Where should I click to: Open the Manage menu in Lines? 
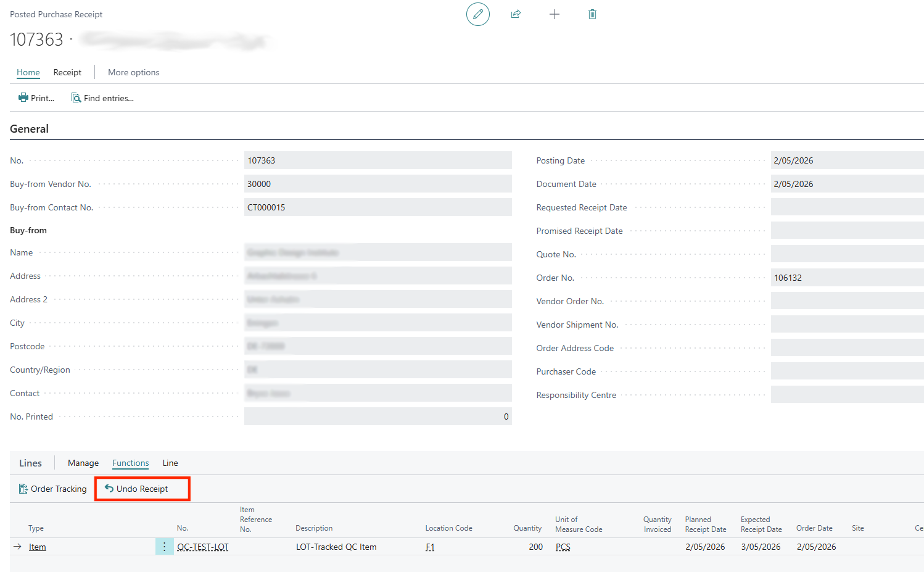[83, 463]
